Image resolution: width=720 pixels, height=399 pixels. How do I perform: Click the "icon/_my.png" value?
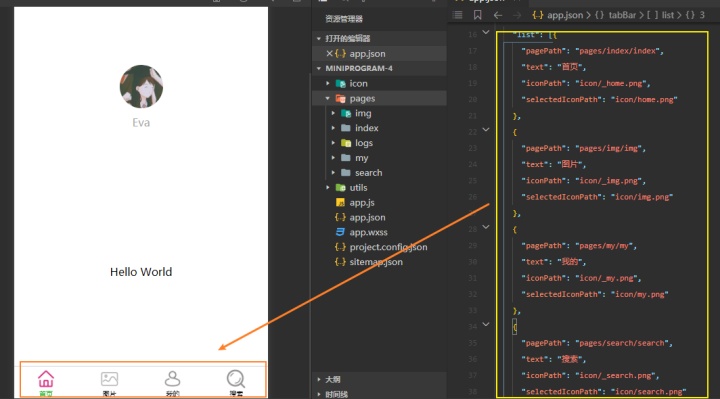[x=606, y=278]
